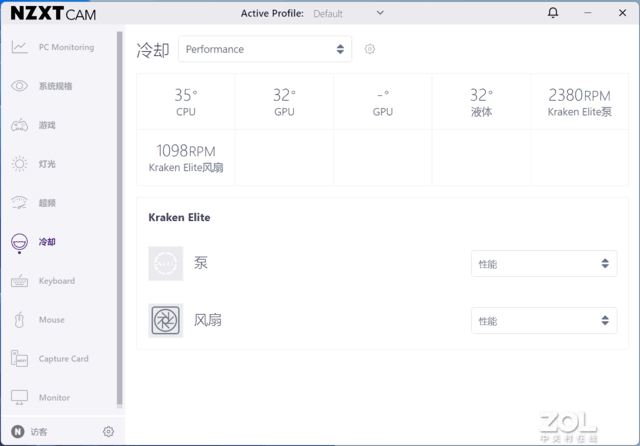Click the 2380RPM Kraken Elite泵 tile
This screenshot has height=446, width=640.
tap(580, 102)
